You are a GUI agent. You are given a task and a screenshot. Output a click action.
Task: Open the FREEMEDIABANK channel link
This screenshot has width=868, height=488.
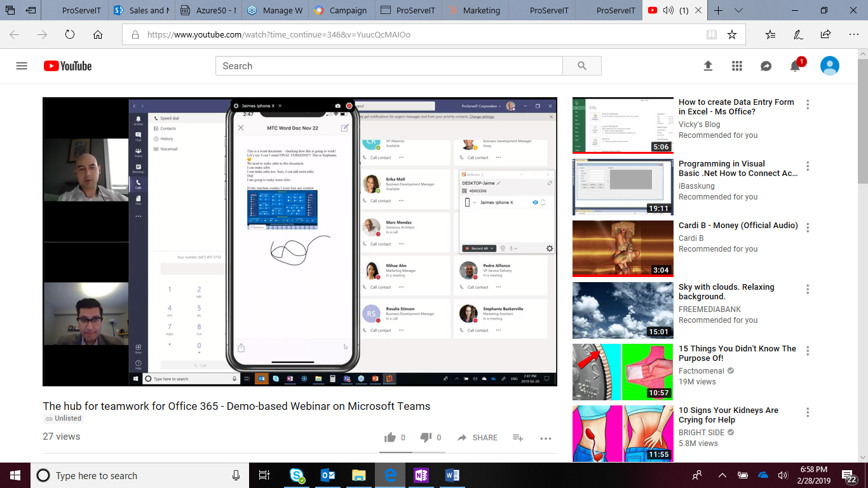(710, 309)
